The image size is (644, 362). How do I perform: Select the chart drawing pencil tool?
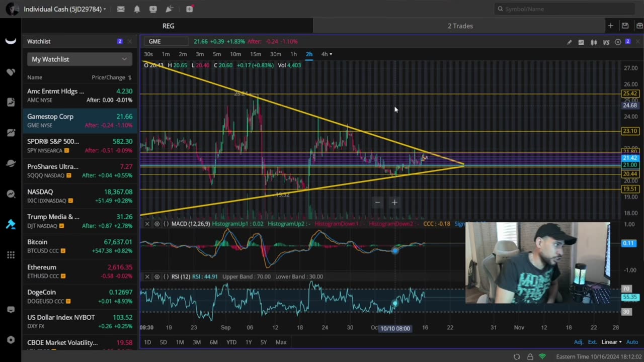point(569,42)
